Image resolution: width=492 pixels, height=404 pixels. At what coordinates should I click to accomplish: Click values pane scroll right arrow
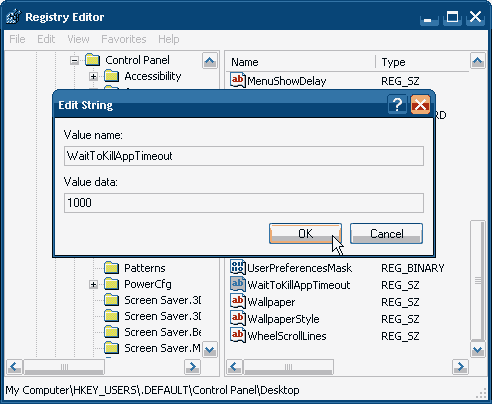461,367
